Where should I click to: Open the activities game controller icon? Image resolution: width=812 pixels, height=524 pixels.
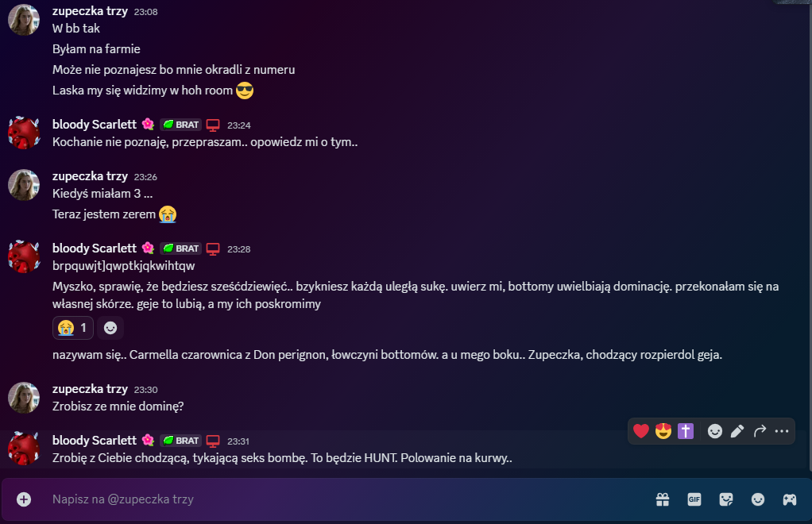coord(789,499)
